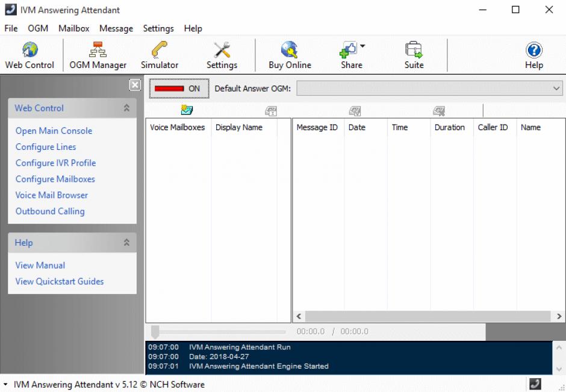Collapse the Web Control sidebar section
This screenshot has height=392, width=566.
pos(126,108)
